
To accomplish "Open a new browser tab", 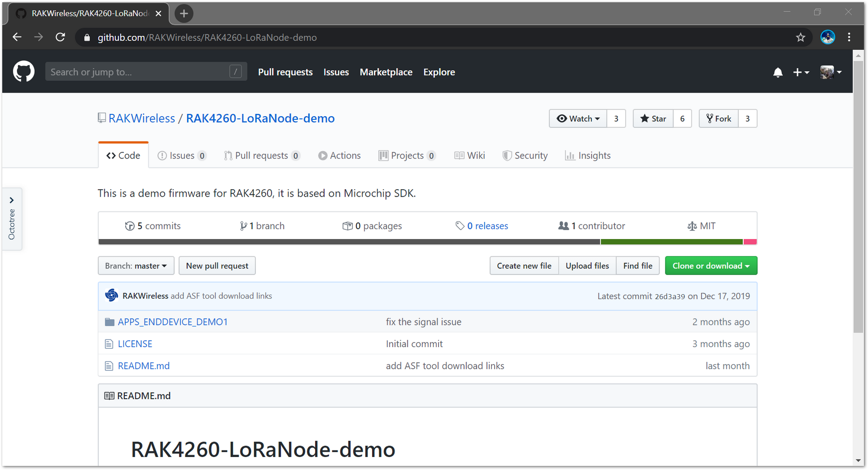I will click(184, 14).
